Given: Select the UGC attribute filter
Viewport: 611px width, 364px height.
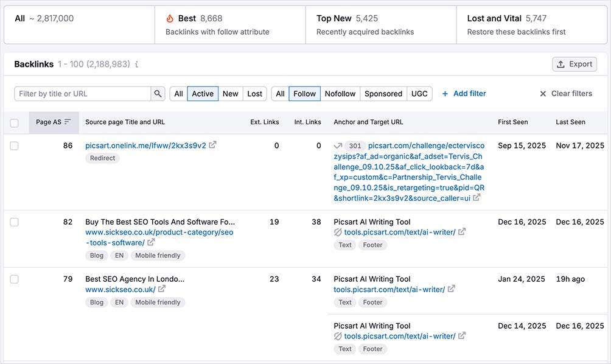Looking at the screenshot, I should (420, 94).
